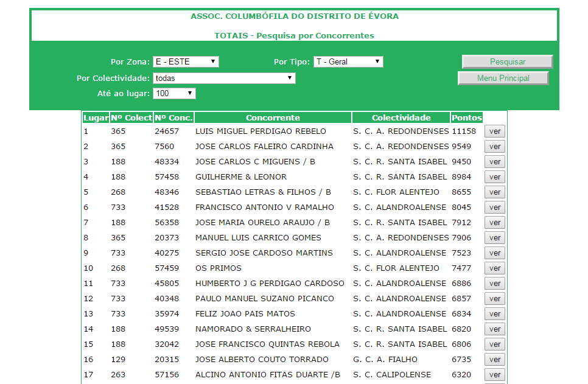Click ver for Jose Carlos Faleiro Cardinha

(495, 147)
